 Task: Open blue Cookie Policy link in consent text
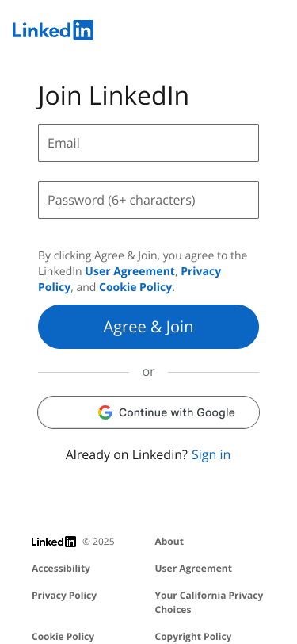[135, 287]
